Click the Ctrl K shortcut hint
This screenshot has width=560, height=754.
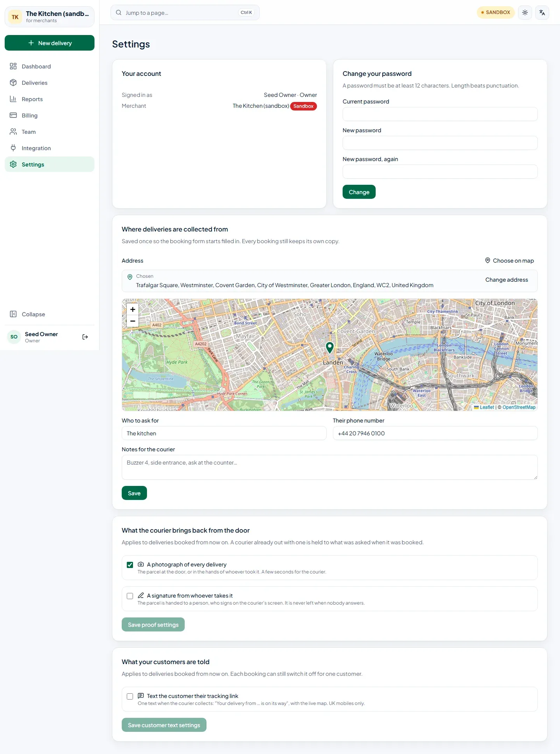tap(246, 12)
